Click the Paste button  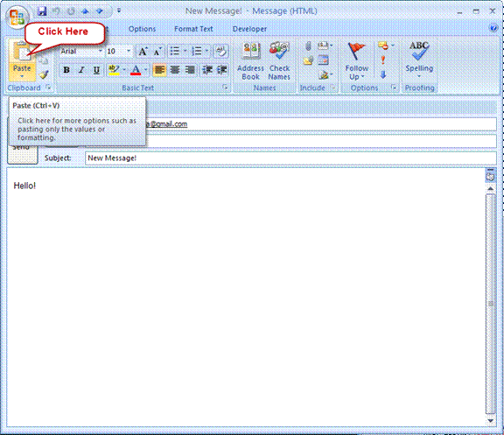[22, 60]
